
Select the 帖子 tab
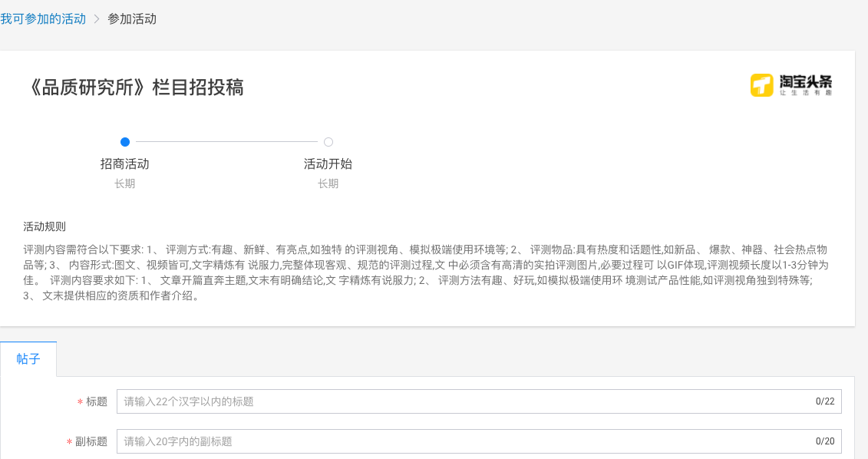point(28,358)
